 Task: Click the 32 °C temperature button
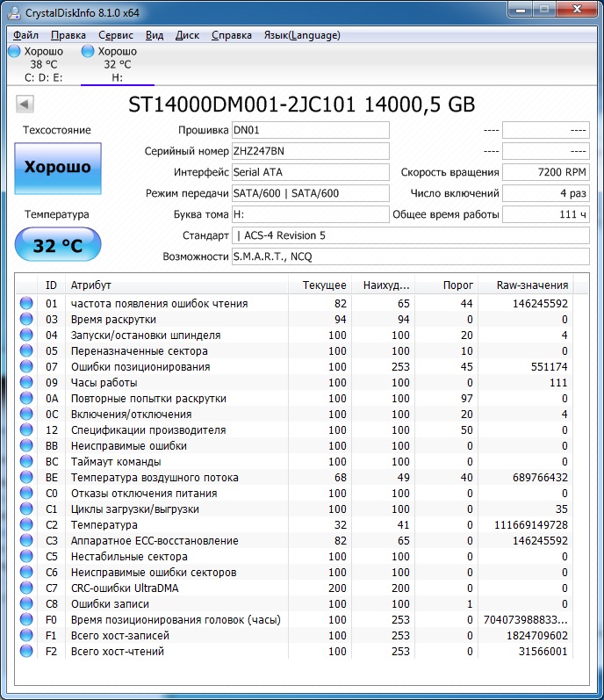pyautogui.click(x=58, y=245)
